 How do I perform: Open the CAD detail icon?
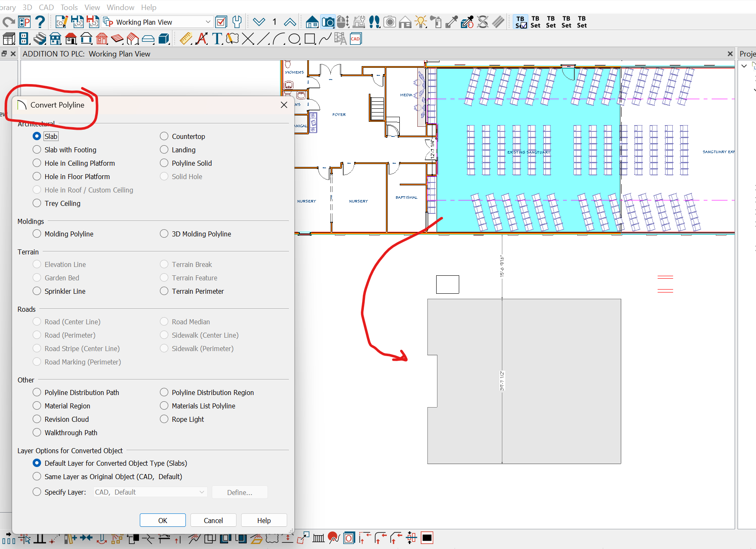click(x=355, y=39)
